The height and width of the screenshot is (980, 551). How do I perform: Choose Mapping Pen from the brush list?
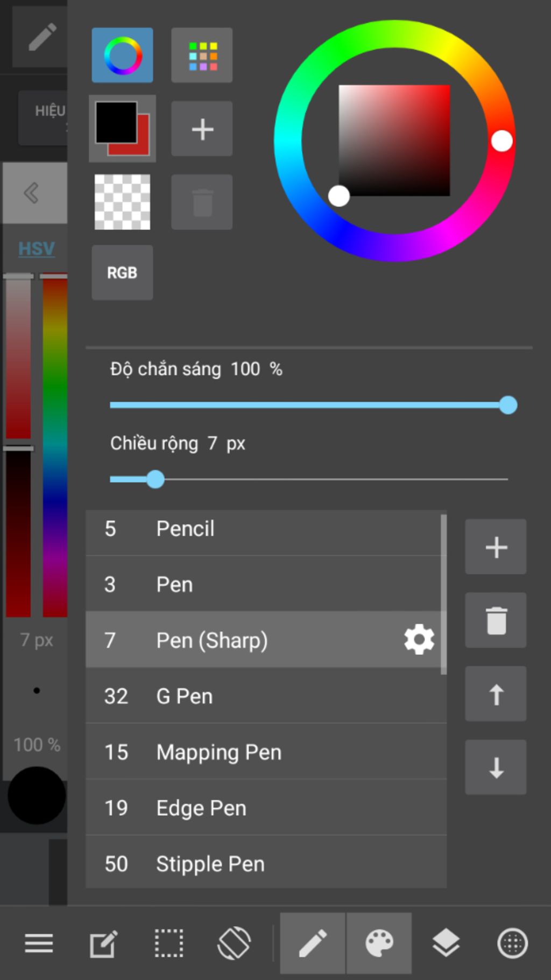pyautogui.click(x=264, y=752)
